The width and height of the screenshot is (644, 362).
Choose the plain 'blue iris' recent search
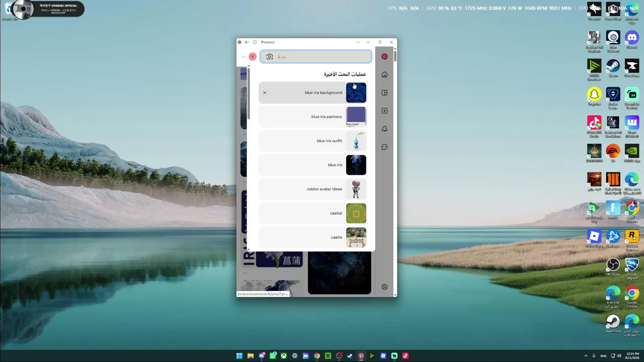(x=312, y=165)
